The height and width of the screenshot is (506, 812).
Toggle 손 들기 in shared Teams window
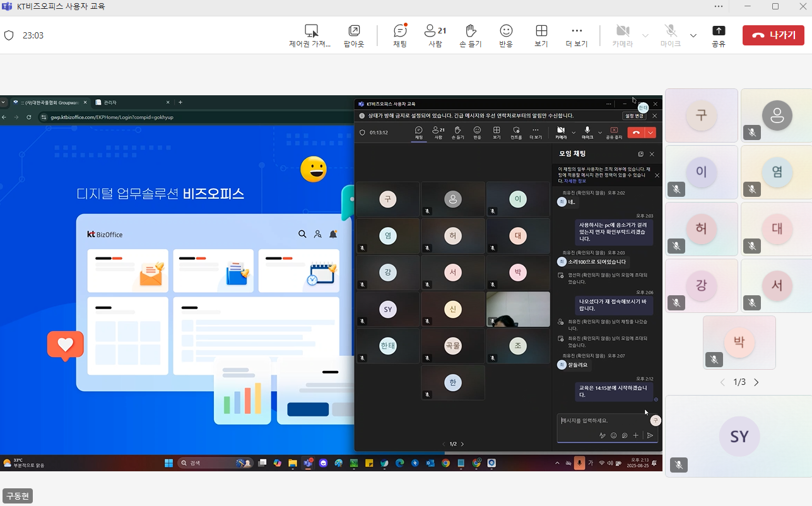pyautogui.click(x=457, y=132)
